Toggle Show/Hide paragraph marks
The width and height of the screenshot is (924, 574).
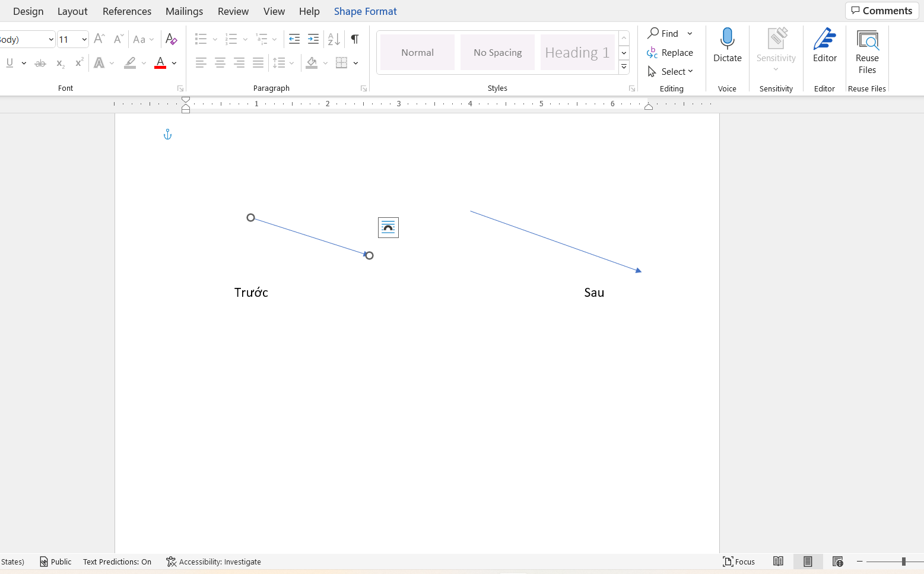click(x=354, y=39)
